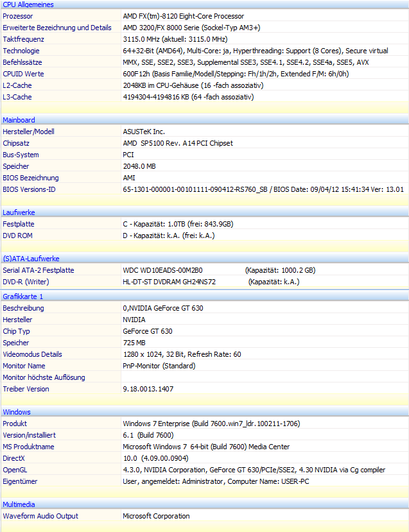The image size is (409, 532).
Task: Click the graphics memory value '725 MB'
Action: pyautogui.click(x=134, y=342)
